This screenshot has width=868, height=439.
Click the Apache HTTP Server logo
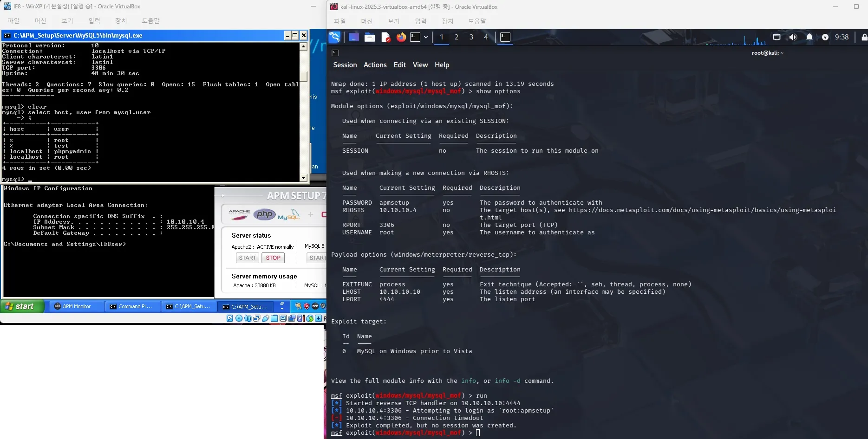pyautogui.click(x=239, y=214)
